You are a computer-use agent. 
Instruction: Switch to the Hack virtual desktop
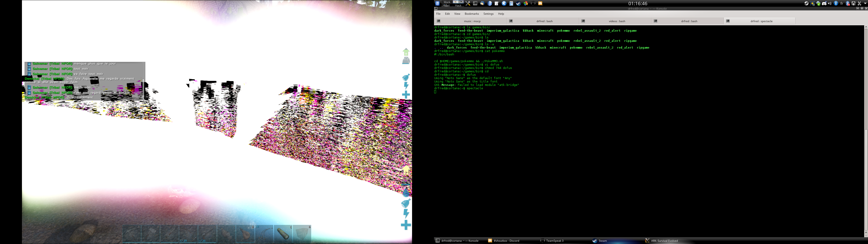[458, 5]
